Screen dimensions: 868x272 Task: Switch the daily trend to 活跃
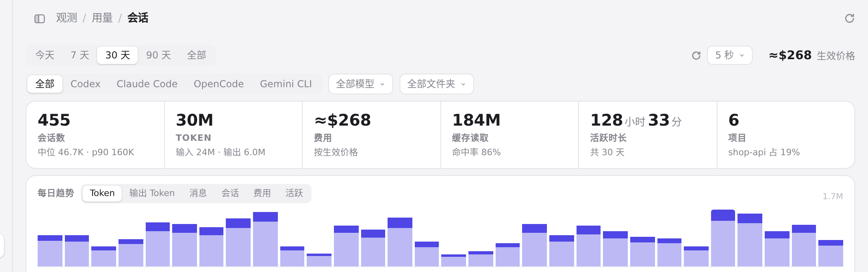(x=294, y=193)
